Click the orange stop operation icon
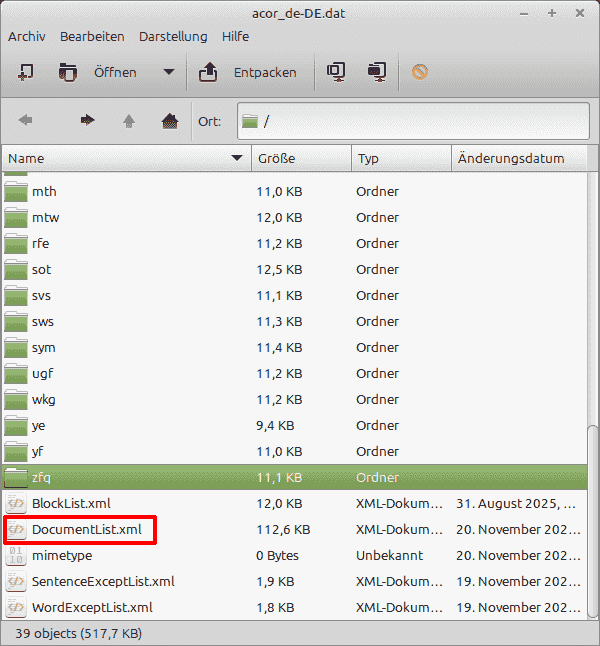This screenshot has width=600, height=646. coord(420,72)
